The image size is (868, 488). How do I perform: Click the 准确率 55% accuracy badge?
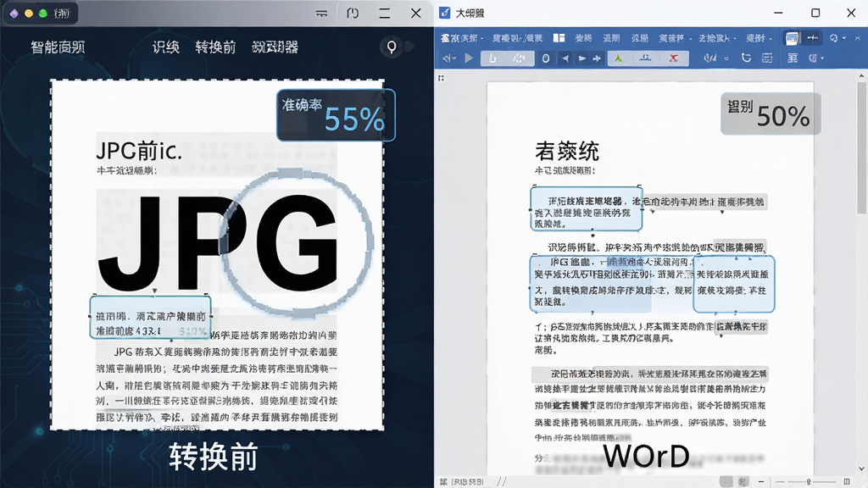point(336,115)
